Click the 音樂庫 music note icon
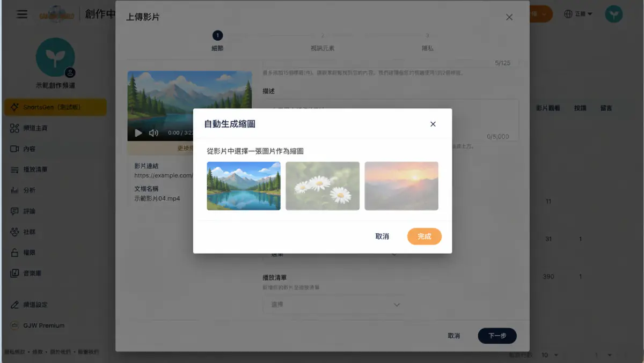 (x=15, y=273)
